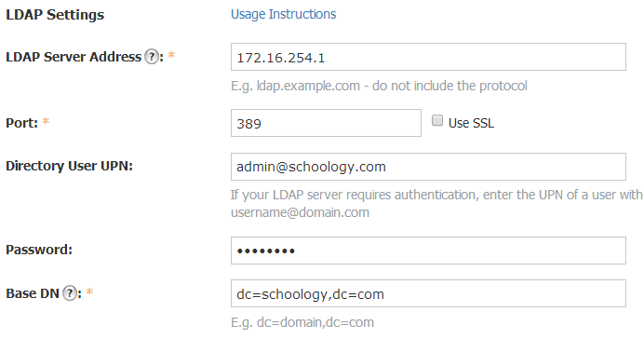This screenshot has width=644, height=339.
Task: Click the username@domain.com example text
Action: 300,212
